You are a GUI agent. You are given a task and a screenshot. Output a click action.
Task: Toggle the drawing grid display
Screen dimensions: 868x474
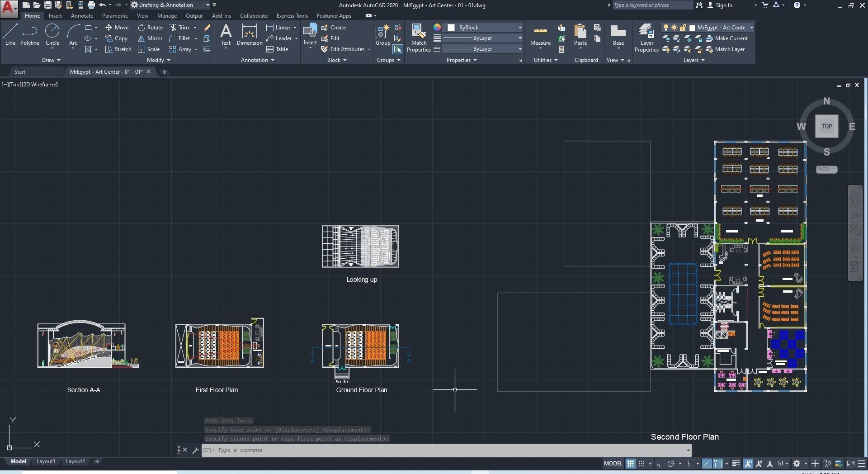tap(630, 464)
